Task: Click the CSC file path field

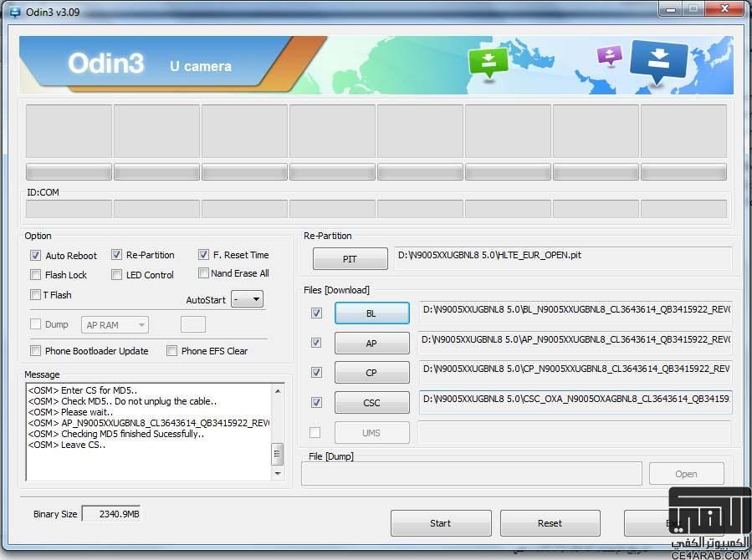Action: coord(576,402)
